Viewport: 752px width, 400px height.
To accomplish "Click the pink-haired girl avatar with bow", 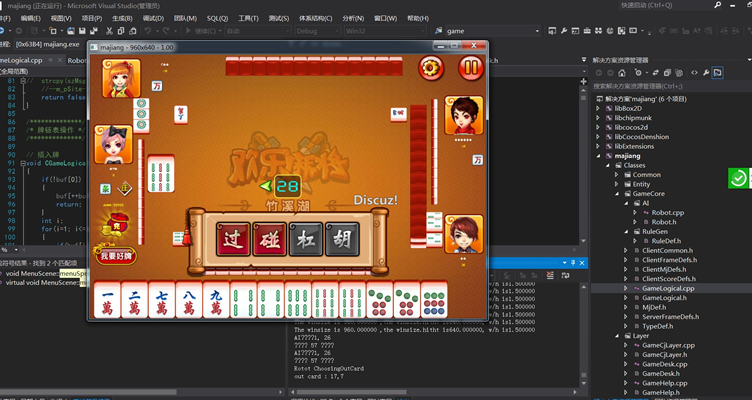I will [x=113, y=144].
